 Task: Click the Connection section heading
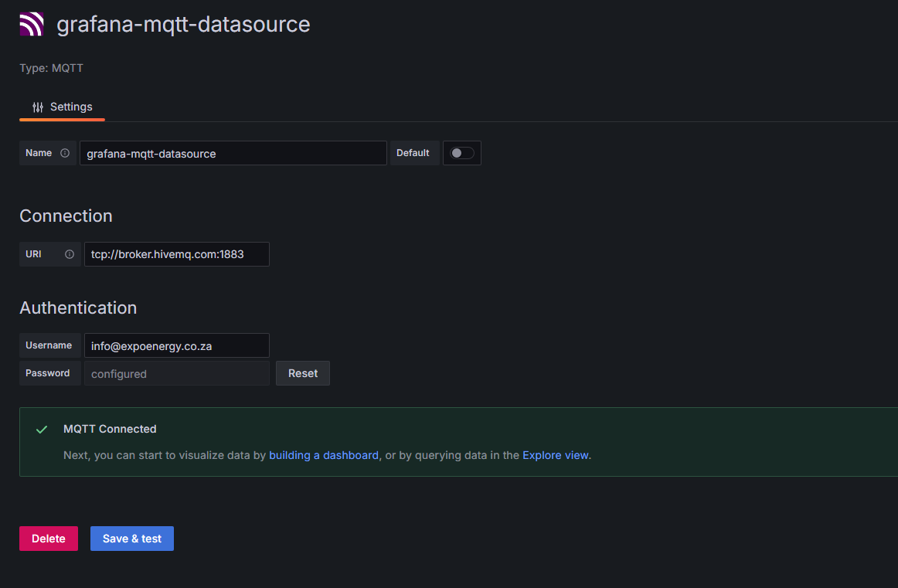click(x=66, y=216)
